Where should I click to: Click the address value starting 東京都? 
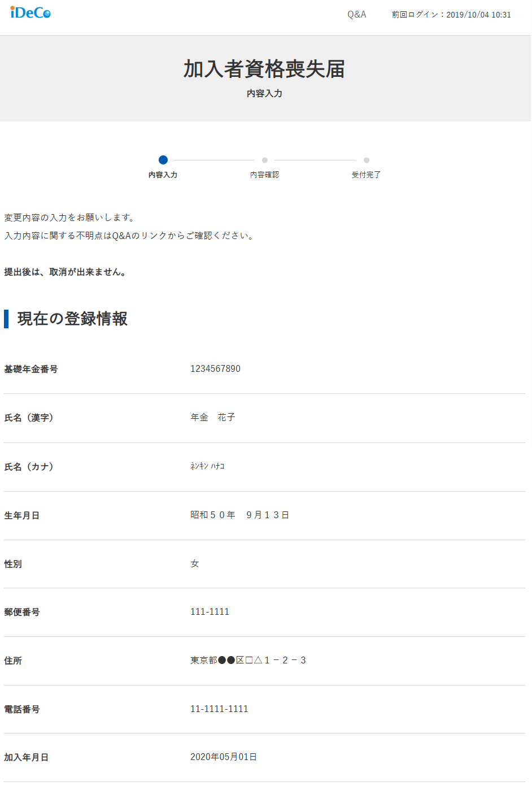248,661
